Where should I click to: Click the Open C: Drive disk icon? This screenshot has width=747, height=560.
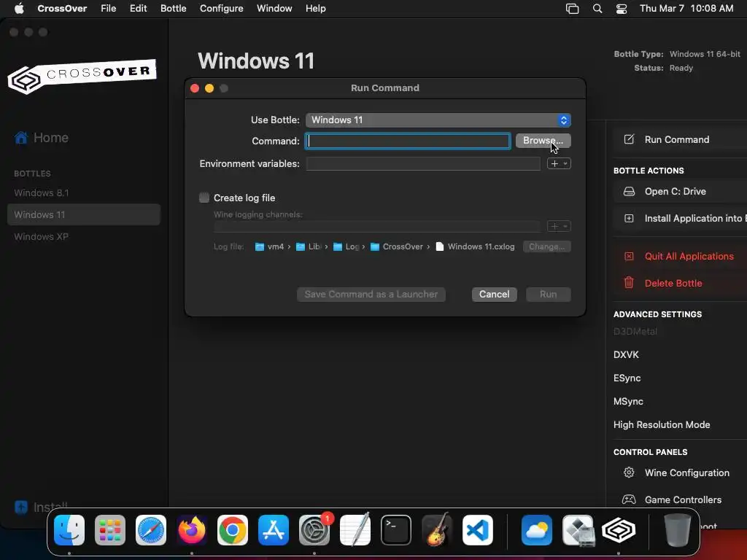pos(629,192)
